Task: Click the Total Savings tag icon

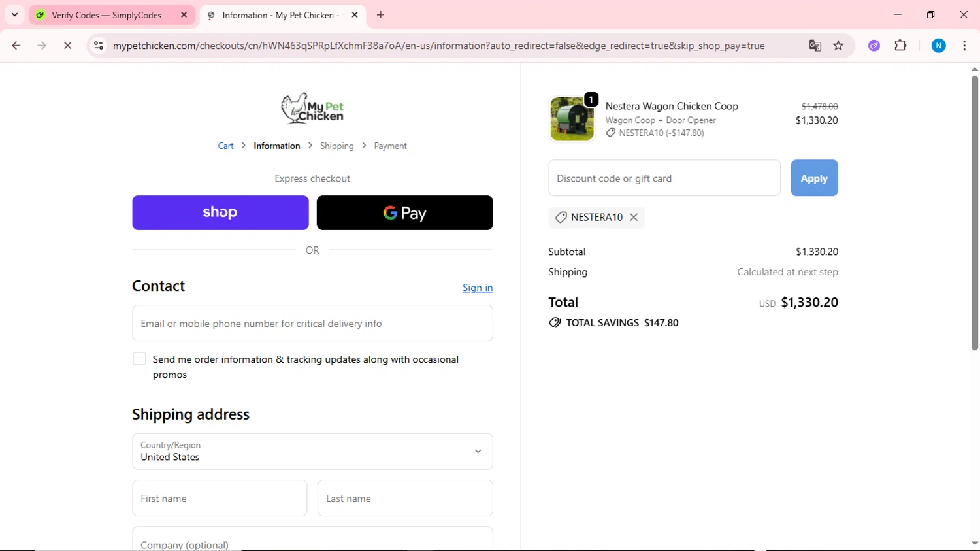Action: 555,322
